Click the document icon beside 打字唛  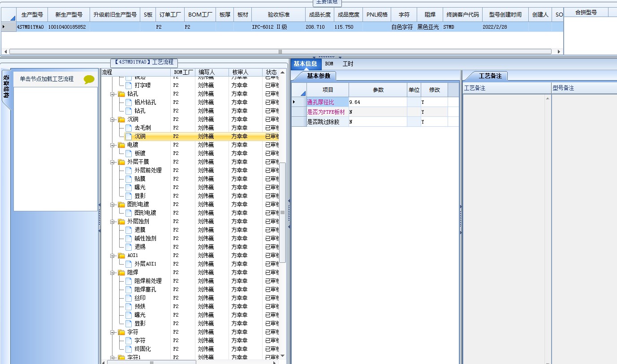(129, 85)
